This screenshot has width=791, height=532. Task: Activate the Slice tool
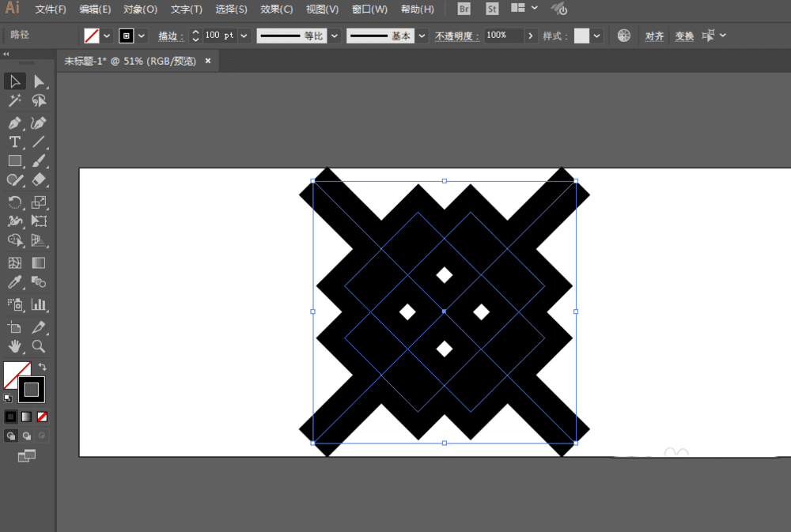39,326
